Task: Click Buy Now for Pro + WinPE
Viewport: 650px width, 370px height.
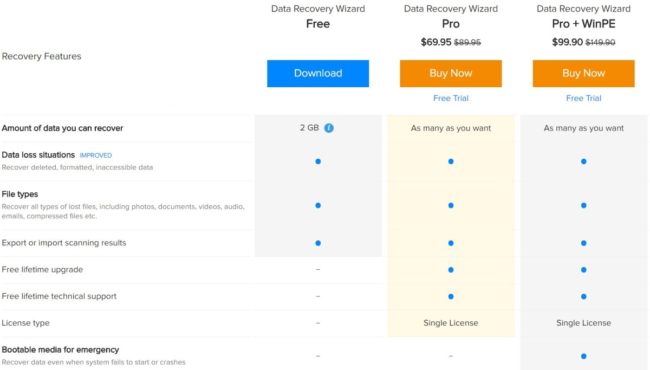Action: [584, 73]
